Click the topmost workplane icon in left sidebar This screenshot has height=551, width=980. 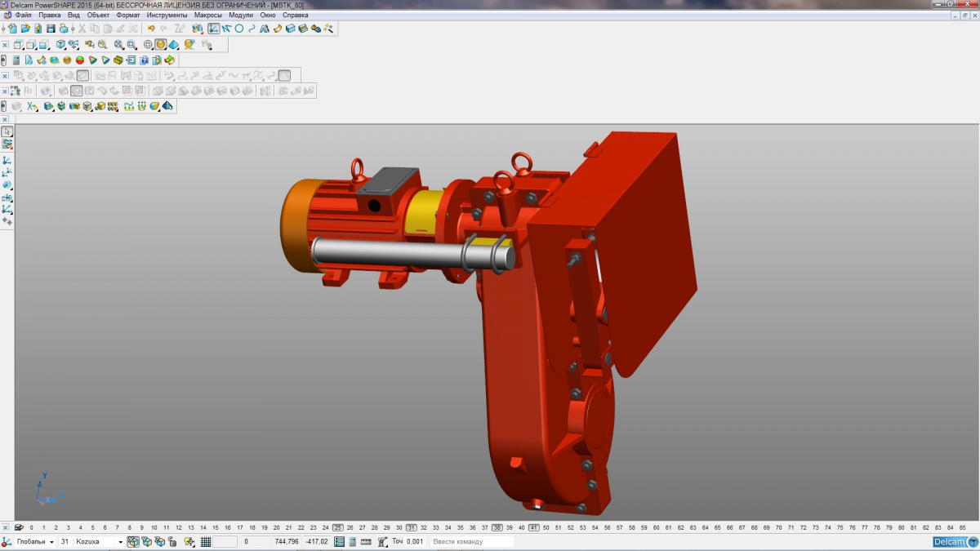7,161
